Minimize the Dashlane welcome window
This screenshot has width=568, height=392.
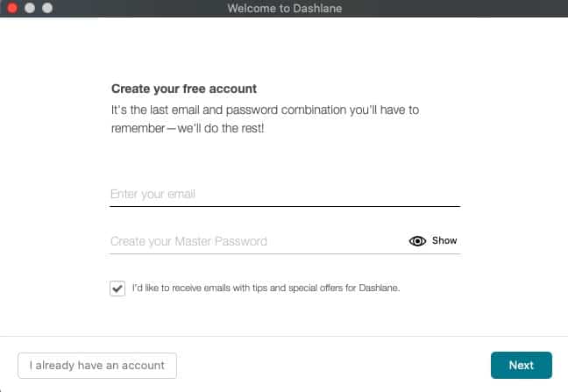(30, 8)
